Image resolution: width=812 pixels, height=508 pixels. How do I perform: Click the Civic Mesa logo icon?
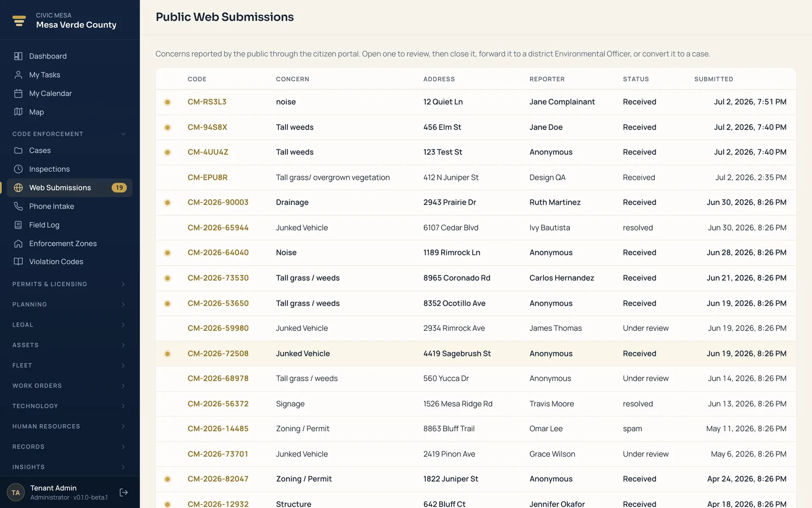pos(19,20)
